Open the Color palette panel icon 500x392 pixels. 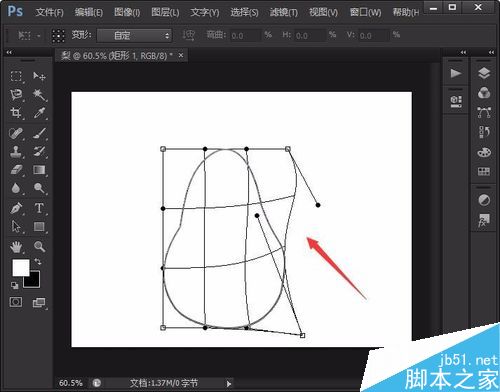[484, 152]
